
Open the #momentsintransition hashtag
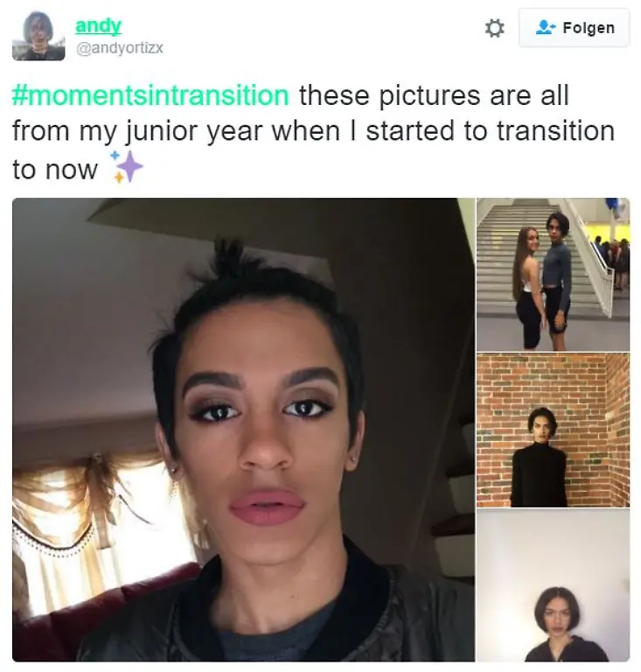pyautogui.click(x=150, y=95)
